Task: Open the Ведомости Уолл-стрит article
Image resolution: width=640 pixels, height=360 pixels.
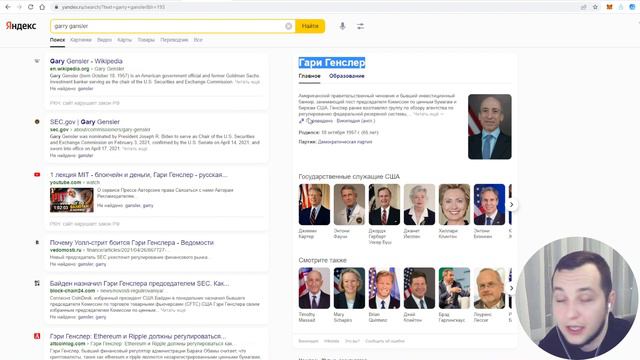Action: 132,242
